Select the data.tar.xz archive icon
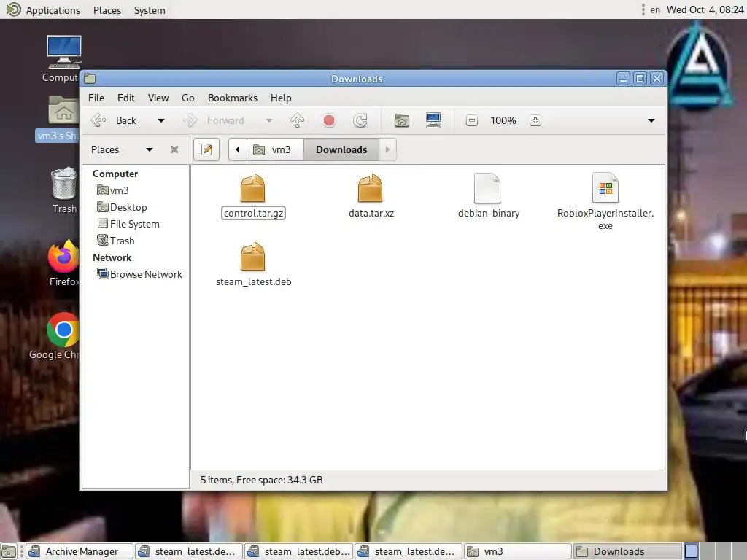Image resolution: width=747 pixels, height=560 pixels. (x=370, y=188)
